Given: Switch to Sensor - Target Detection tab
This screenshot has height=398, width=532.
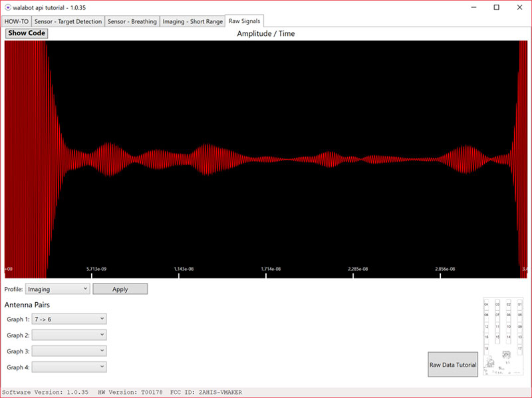Looking at the screenshot, I should [x=68, y=21].
